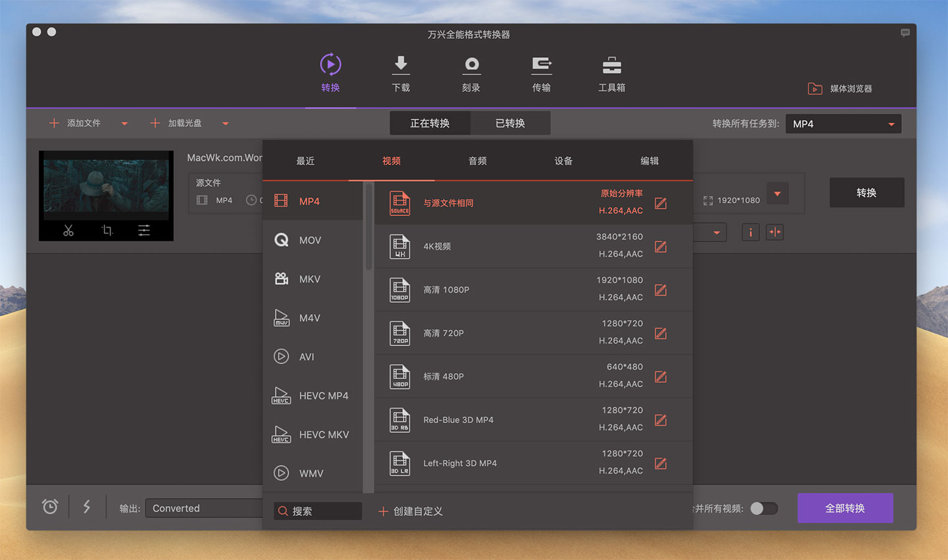Image resolution: width=948 pixels, height=560 pixels.
Task: Click the lightning high-speed conversion icon
Action: (x=87, y=507)
